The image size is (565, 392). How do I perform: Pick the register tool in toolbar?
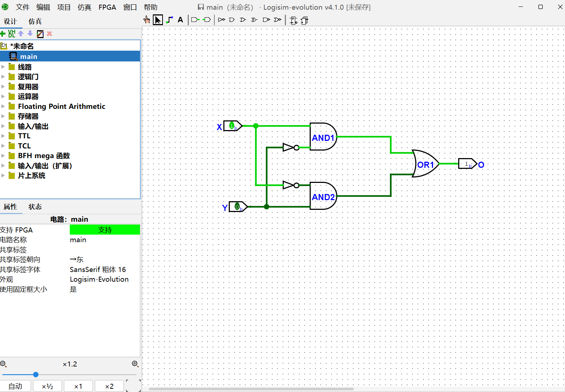(x=305, y=20)
